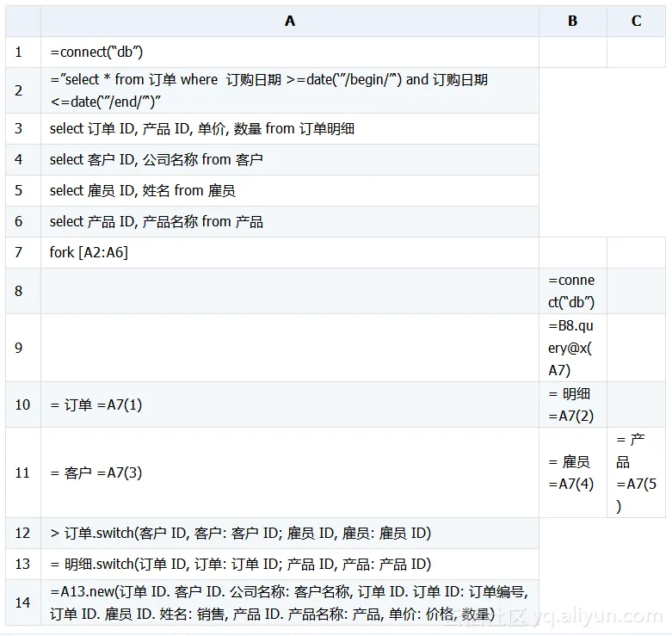Select cell '= 明细.switch(订单 ID...)'

click(290, 564)
